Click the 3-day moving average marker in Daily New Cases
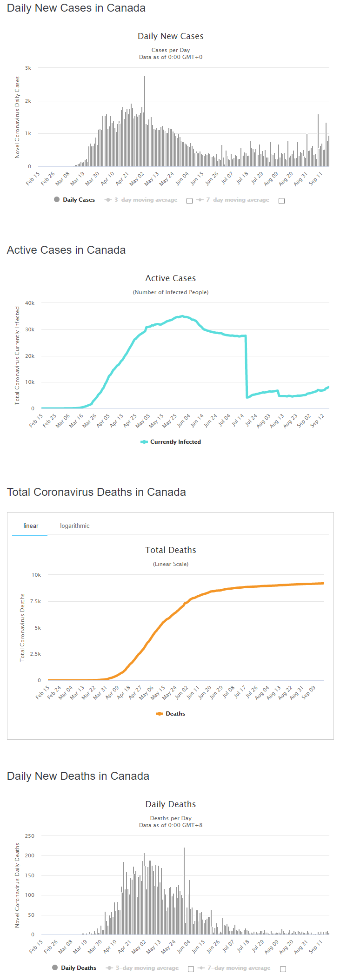Viewport: 340px width, 980px height. point(108,200)
